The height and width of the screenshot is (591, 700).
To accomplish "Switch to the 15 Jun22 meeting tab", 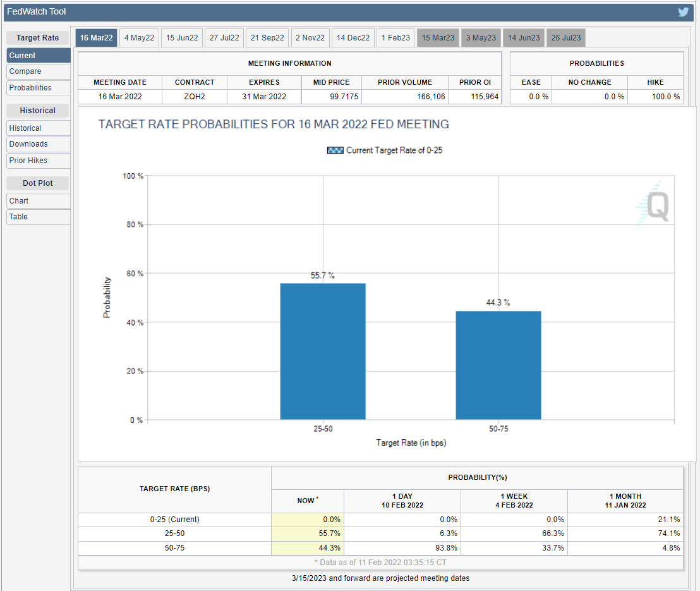I will pyautogui.click(x=182, y=38).
